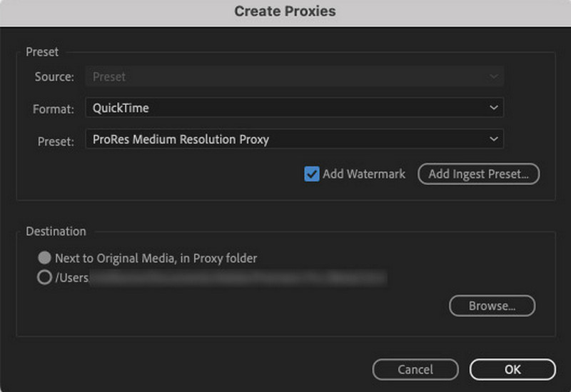The width and height of the screenshot is (571, 392).
Task: Confirm proxy creation with OK
Action: pos(512,369)
